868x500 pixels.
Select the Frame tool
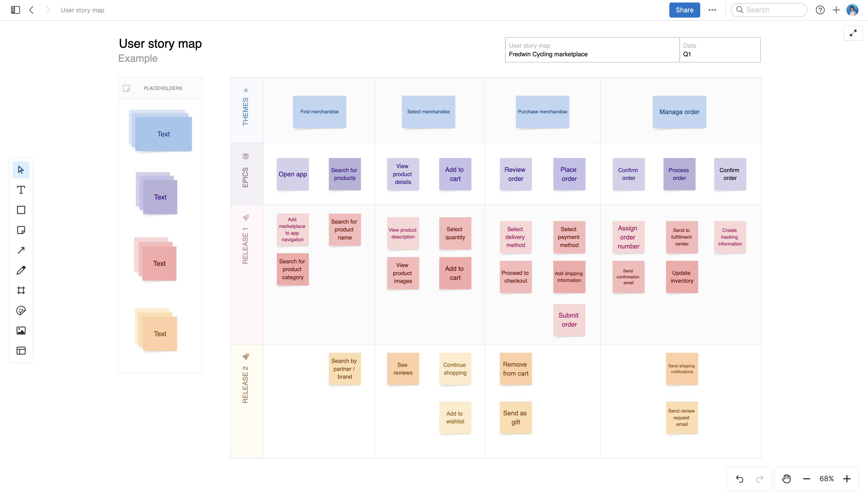coord(21,290)
